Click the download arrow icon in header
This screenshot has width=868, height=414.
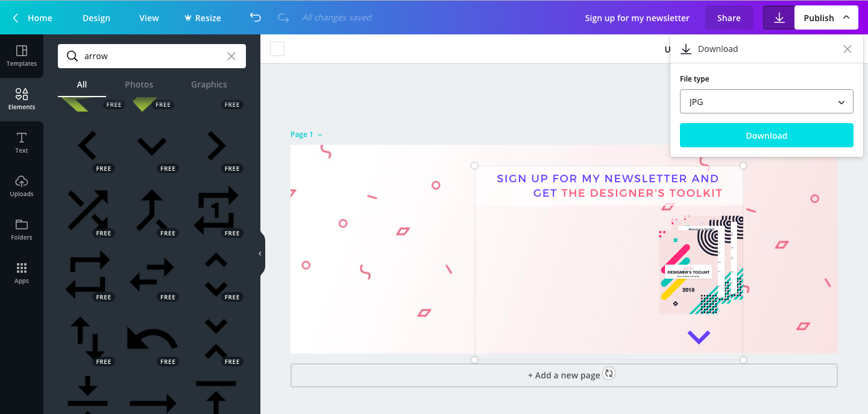point(779,18)
